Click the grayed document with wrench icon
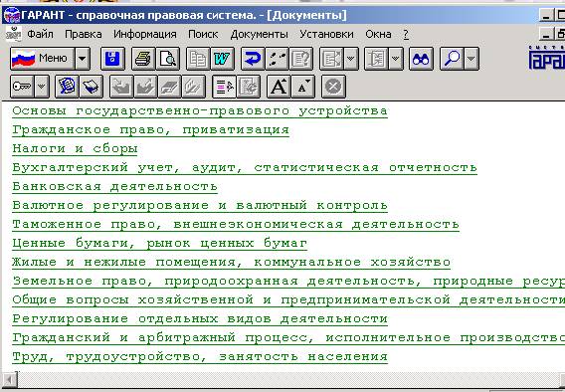 click(249, 87)
